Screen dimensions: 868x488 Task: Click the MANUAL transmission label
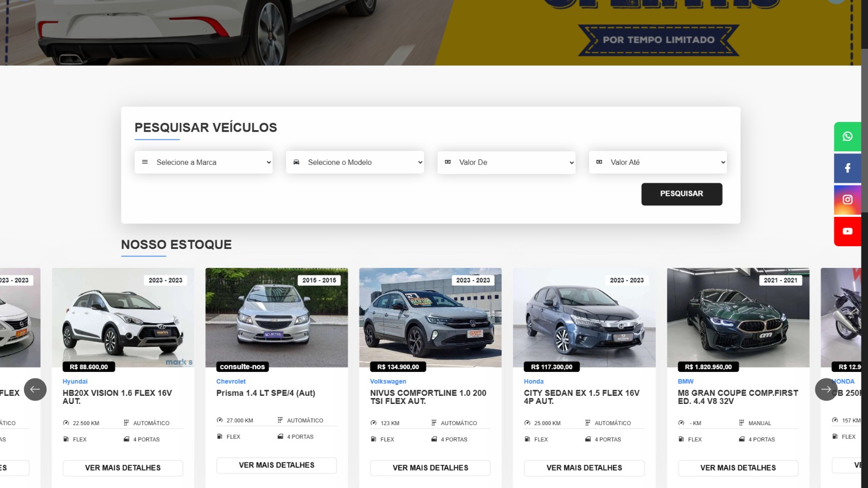tap(759, 423)
